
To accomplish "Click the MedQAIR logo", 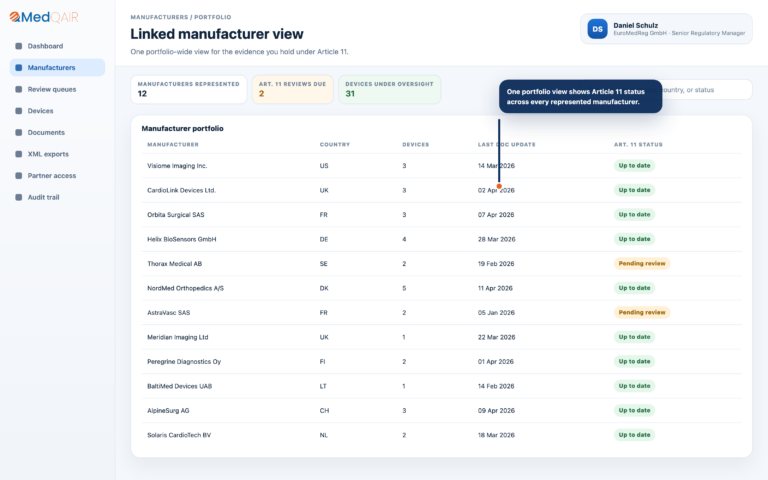I will pyautogui.click(x=44, y=17).
